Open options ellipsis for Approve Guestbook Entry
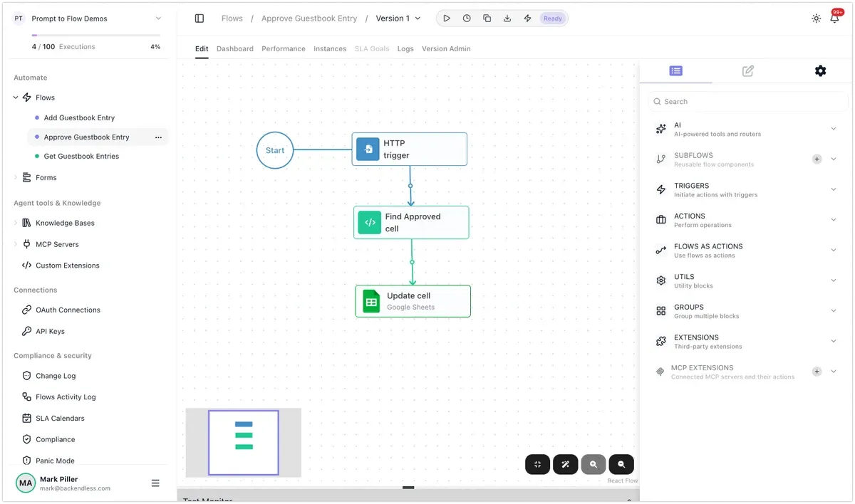Image resolution: width=855 pixels, height=504 pixels. [158, 137]
